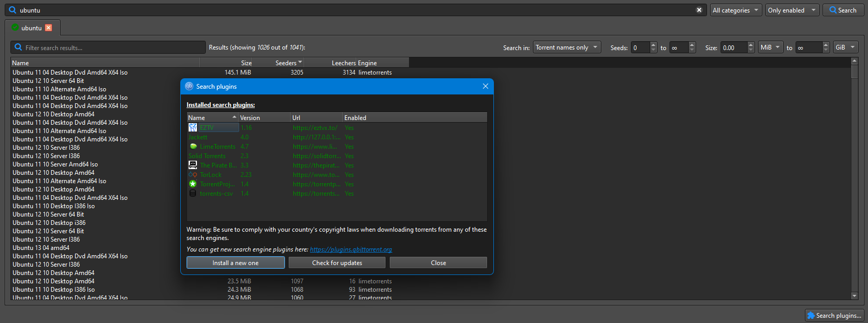The image size is (868, 323).
Task: Click the 3205 seeders value
Action: pos(297,72)
